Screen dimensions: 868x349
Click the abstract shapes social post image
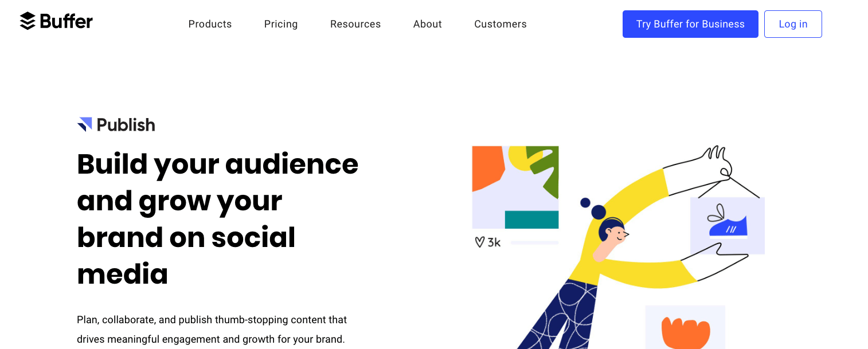click(515, 187)
